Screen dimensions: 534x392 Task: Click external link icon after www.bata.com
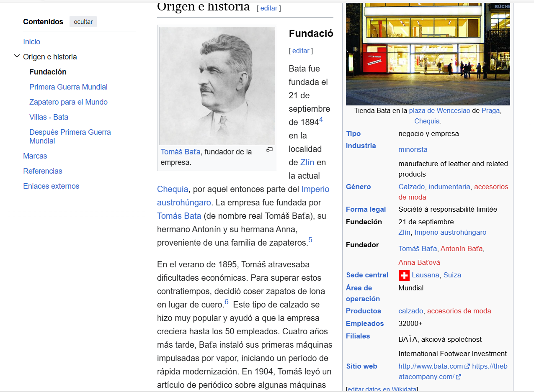pyautogui.click(x=467, y=366)
